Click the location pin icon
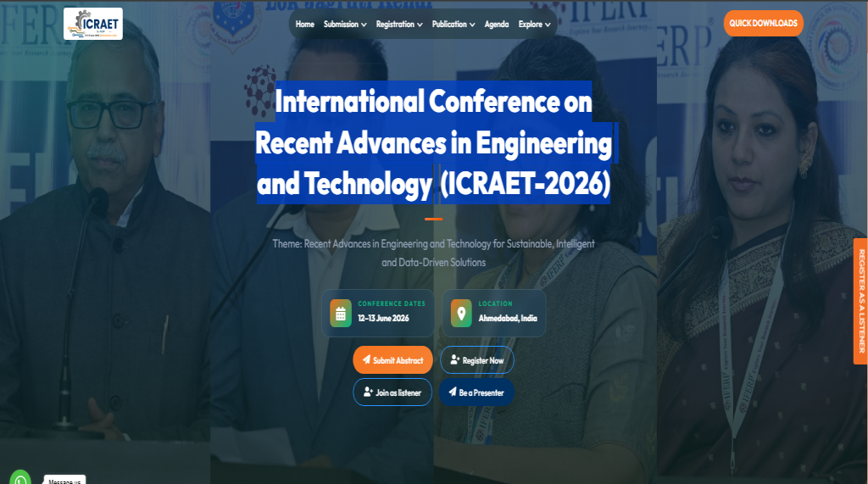Viewport: 868px width, 484px height. 461,314
